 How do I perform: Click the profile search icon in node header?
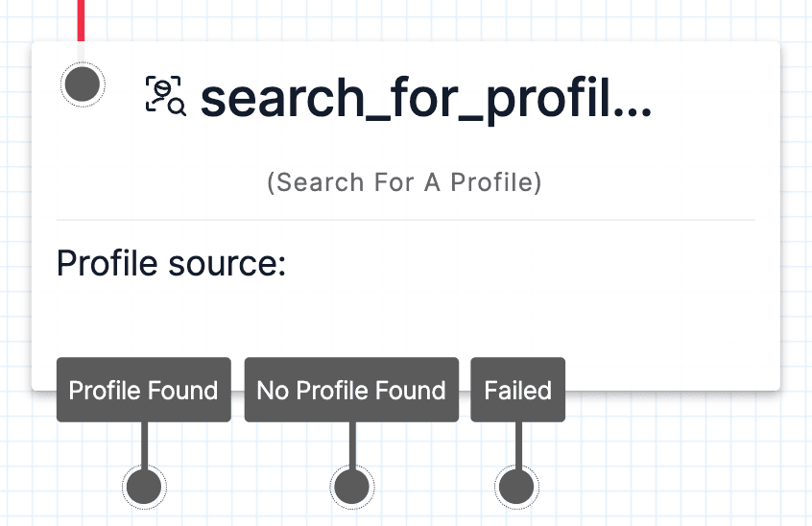pos(165,96)
